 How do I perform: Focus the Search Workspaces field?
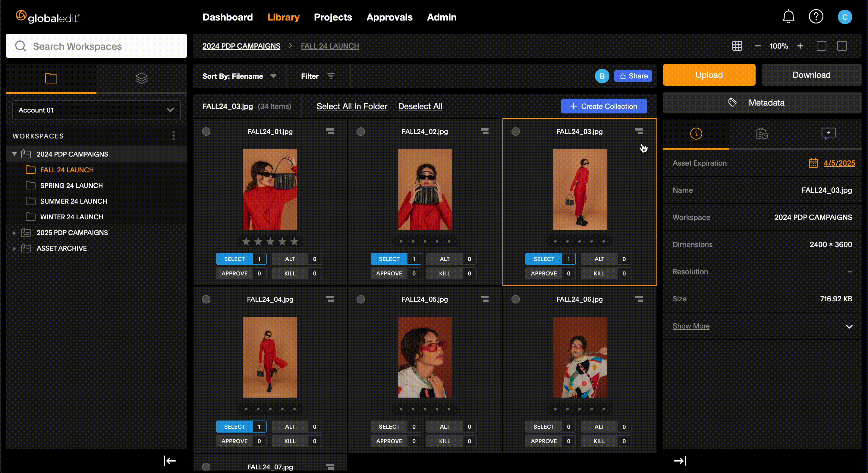96,46
